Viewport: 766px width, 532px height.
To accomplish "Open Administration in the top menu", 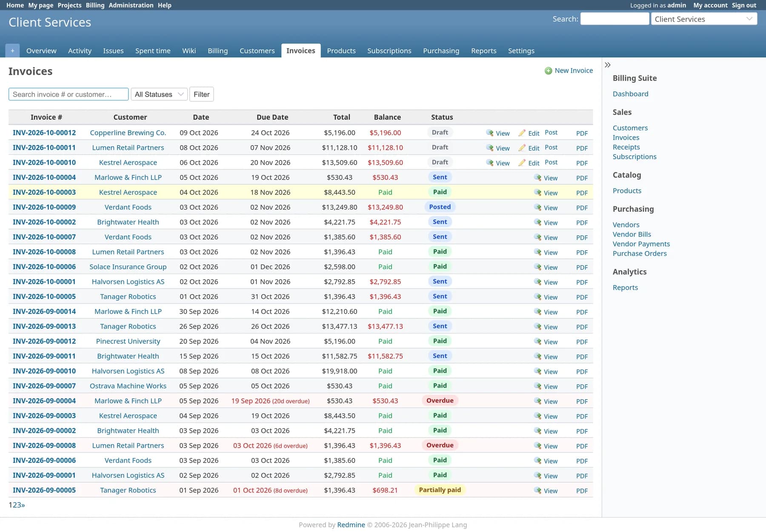I will 131,5.
